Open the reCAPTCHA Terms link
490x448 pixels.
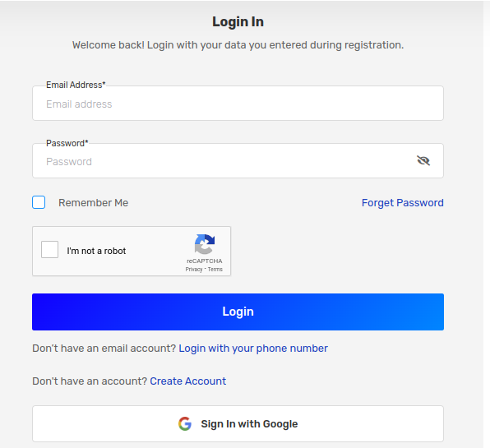[x=215, y=270]
